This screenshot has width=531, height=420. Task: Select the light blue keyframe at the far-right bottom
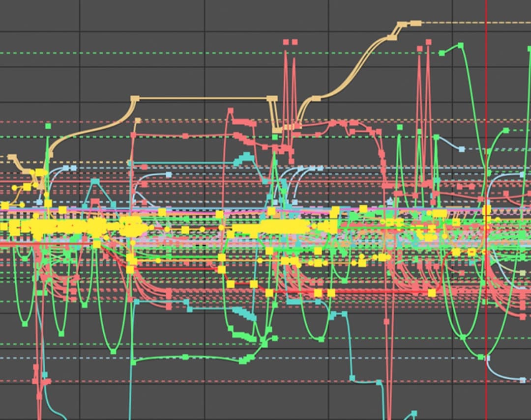click(523, 380)
